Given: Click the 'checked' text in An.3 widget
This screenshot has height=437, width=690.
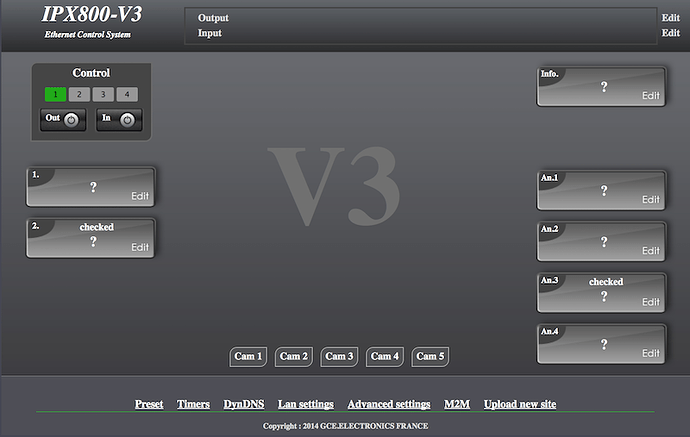Looking at the screenshot, I should pos(606,282).
